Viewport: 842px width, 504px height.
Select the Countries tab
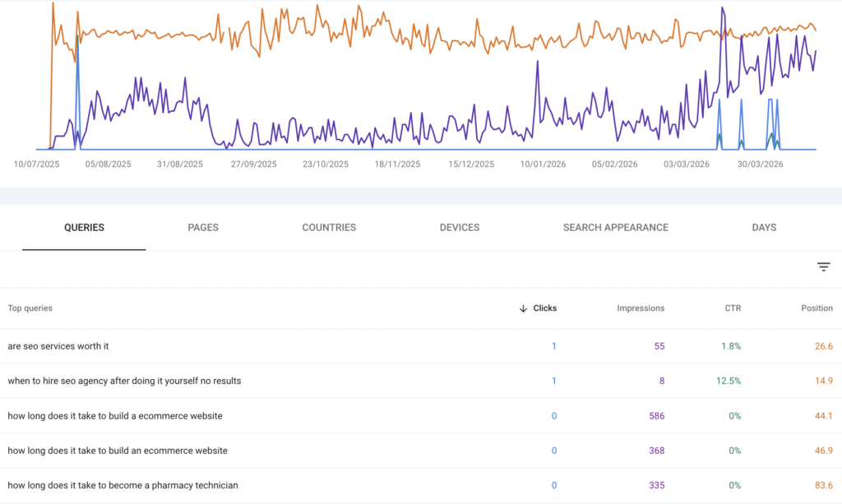click(329, 228)
